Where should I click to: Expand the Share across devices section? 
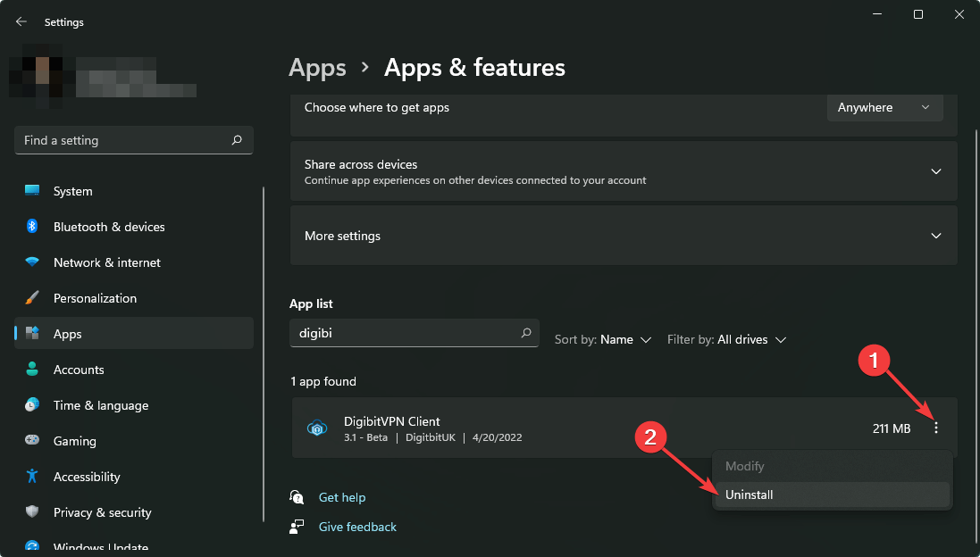(x=935, y=171)
